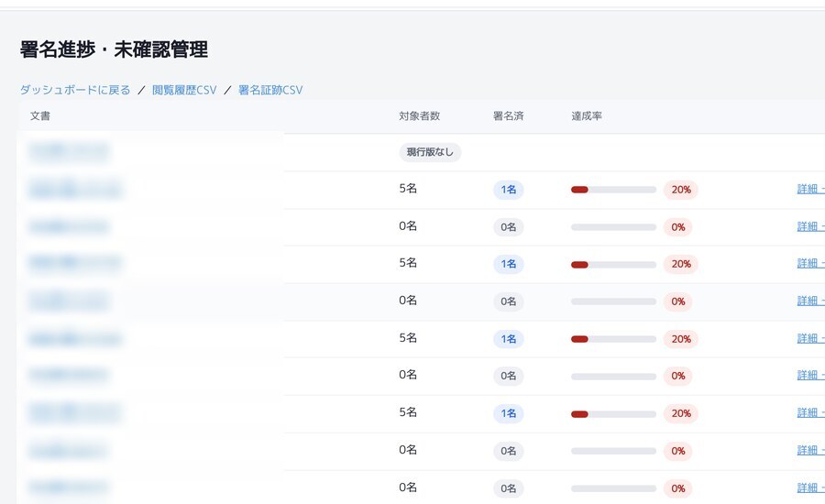
Task: Click the 20% badge in the topmost 20% row
Action: click(x=681, y=190)
